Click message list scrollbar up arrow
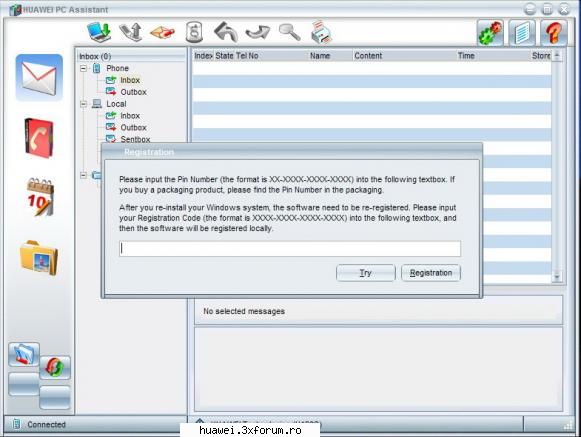The width and height of the screenshot is (581, 437). point(557,56)
